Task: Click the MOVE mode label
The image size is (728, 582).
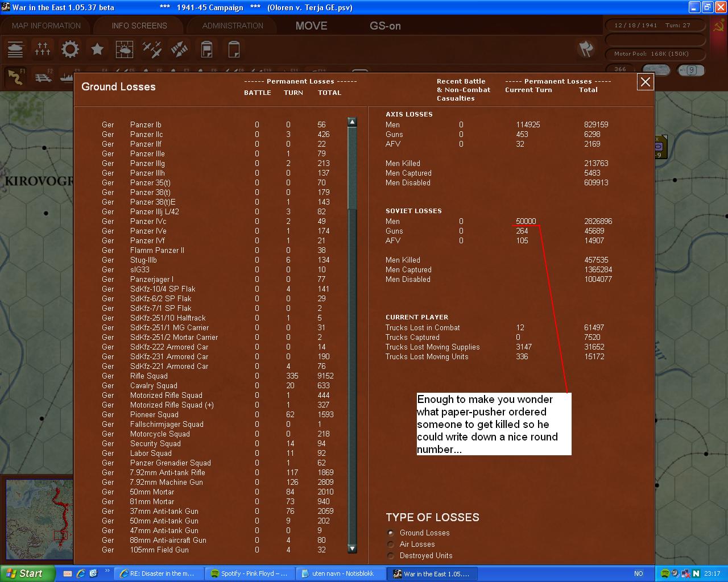Action: click(312, 26)
